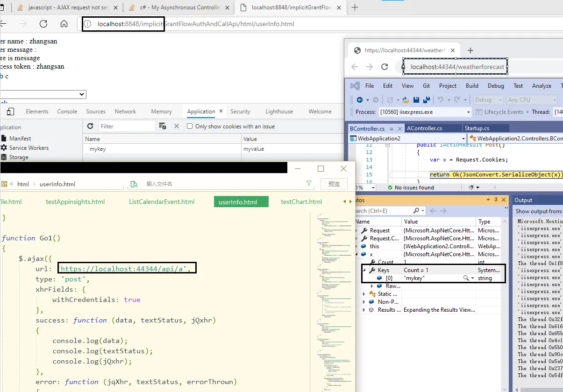Expand the Non-Public members node in Autos

pos(364,302)
